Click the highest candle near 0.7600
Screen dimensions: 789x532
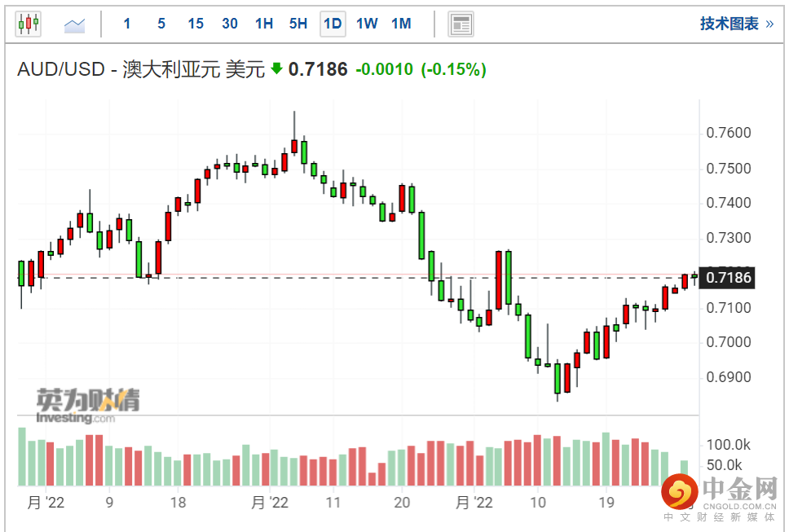pos(294,145)
